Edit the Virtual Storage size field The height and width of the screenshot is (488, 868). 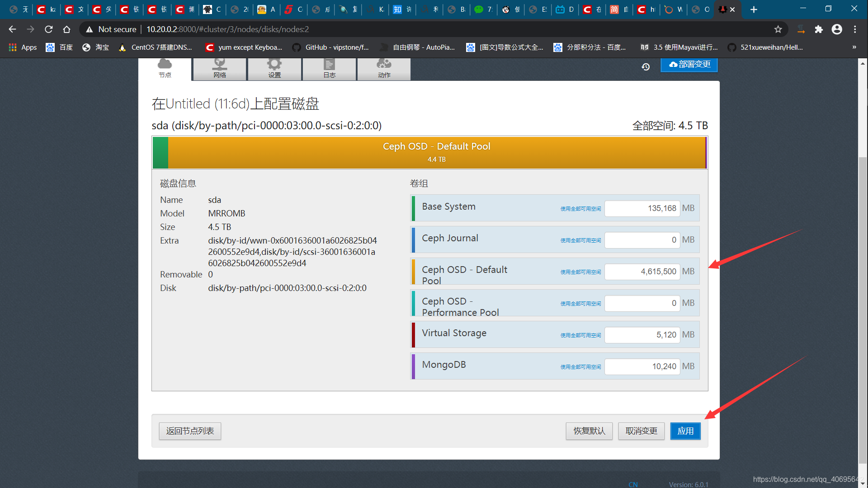pos(642,335)
